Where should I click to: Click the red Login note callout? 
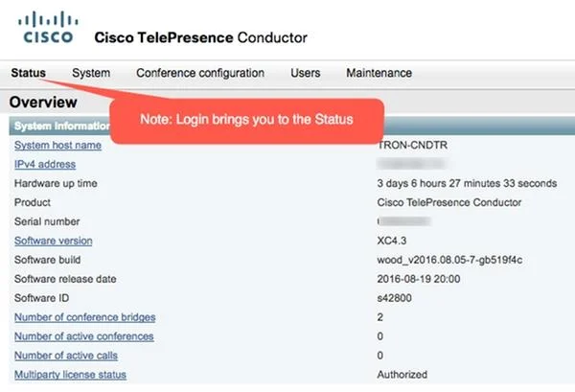(x=247, y=121)
